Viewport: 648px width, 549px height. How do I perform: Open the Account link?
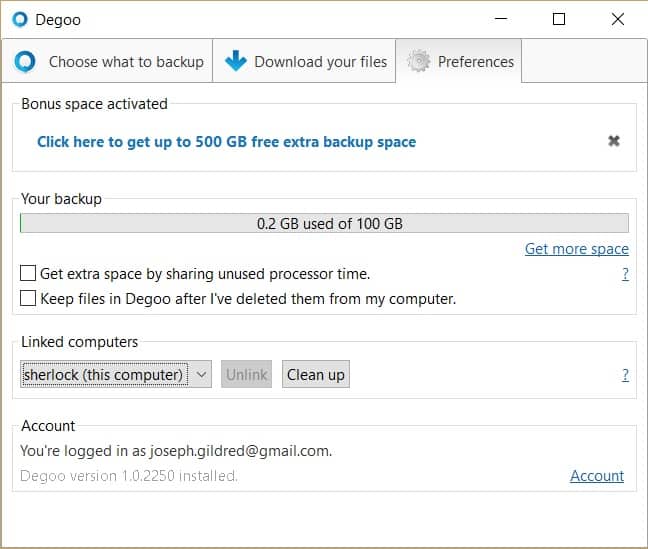coord(597,476)
